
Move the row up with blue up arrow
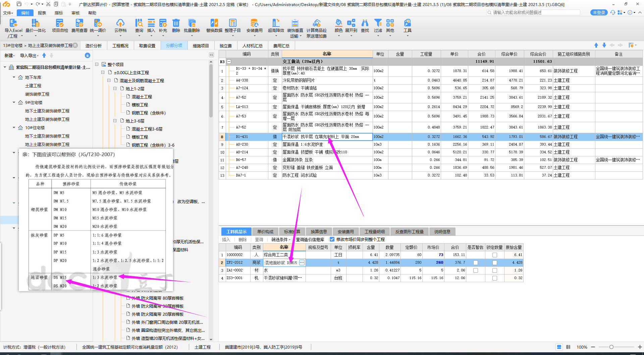pyautogui.click(x=596, y=45)
